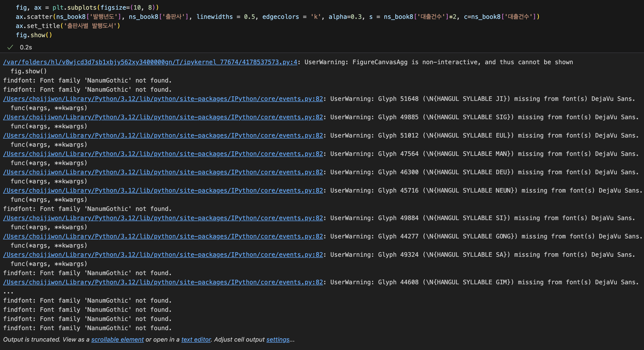
Task: Open events.py:82 link for SYLLABLE JI warning
Action: [163, 99]
